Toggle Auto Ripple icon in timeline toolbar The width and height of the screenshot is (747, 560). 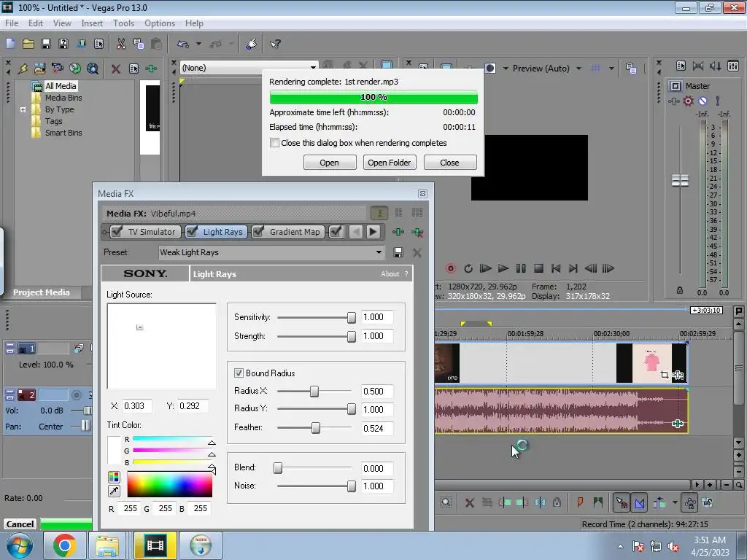click(659, 502)
